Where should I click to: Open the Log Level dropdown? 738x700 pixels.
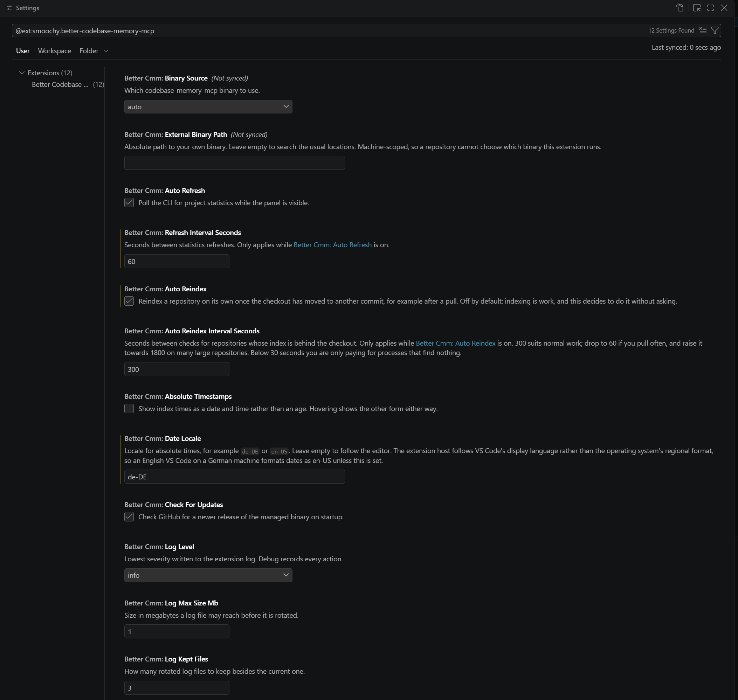coord(208,575)
